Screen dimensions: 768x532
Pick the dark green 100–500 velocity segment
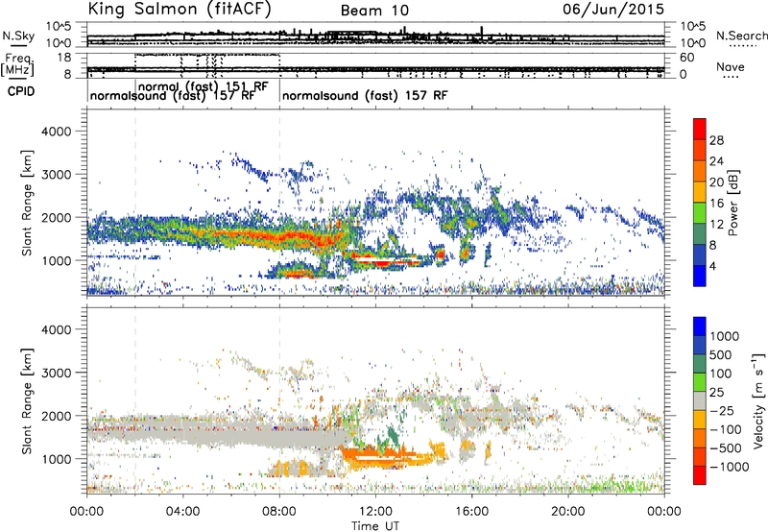[700, 364]
